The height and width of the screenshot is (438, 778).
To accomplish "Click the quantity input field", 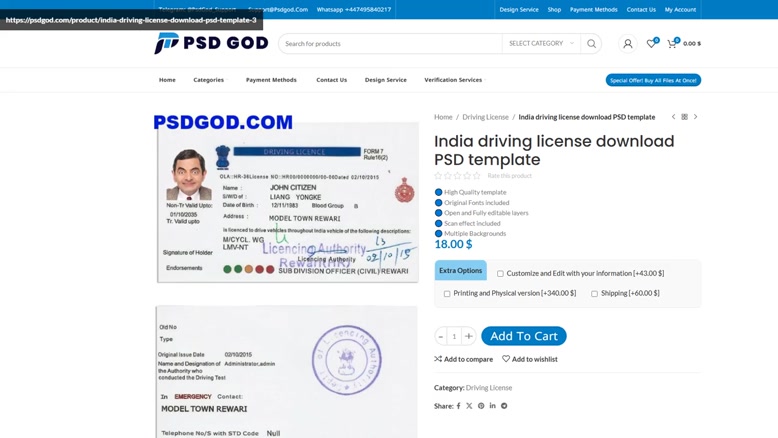I will (x=454, y=336).
